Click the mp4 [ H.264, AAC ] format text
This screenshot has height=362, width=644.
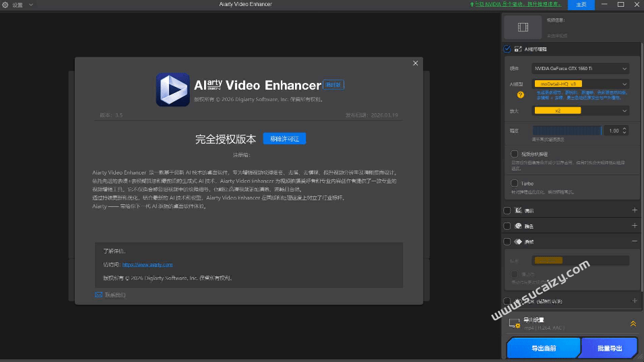[544, 328]
